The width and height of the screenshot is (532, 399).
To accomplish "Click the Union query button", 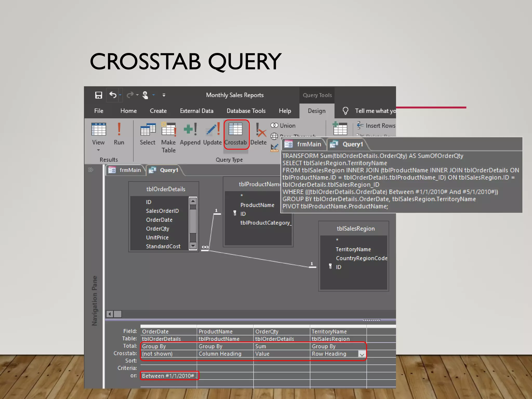I will pyautogui.click(x=283, y=125).
